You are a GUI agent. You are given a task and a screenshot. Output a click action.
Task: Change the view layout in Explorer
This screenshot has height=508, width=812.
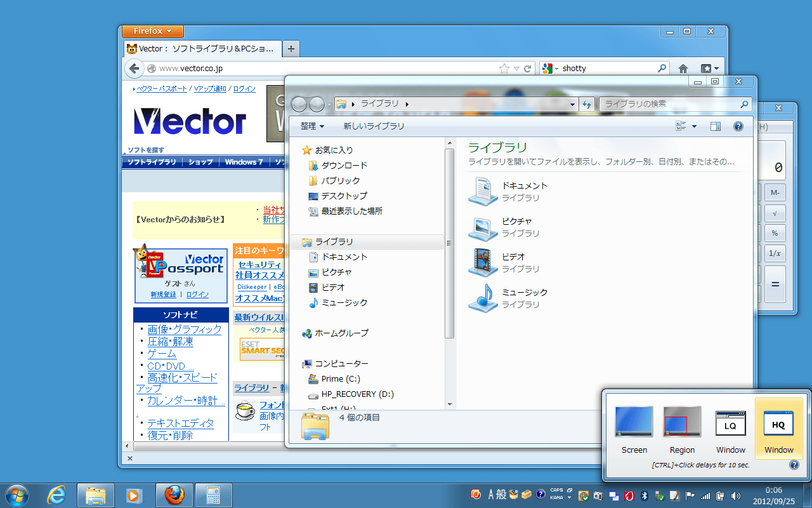[x=681, y=126]
